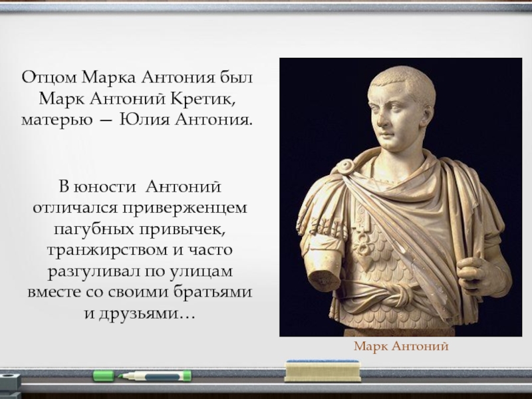Click the whiteboard eraser on the tray
Viewport: 532px width, 399px height.
point(323,370)
